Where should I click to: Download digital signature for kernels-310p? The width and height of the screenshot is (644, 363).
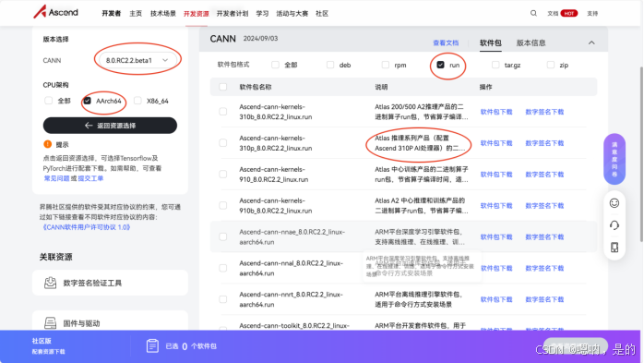pyautogui.click(x=544, y=143)
